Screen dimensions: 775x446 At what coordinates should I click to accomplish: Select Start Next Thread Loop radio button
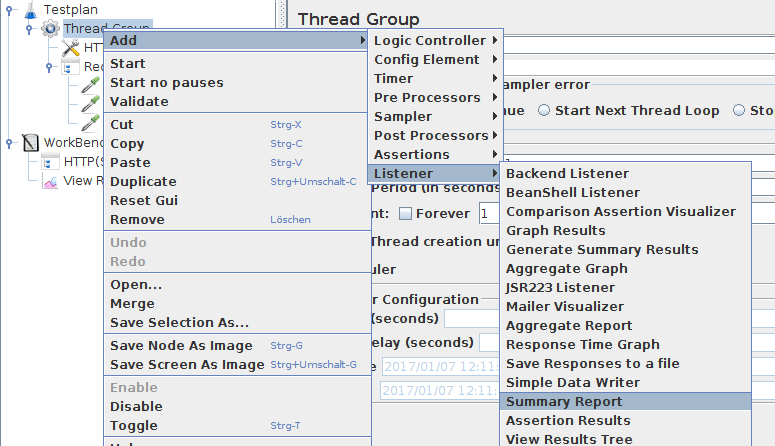coord(544,111)
